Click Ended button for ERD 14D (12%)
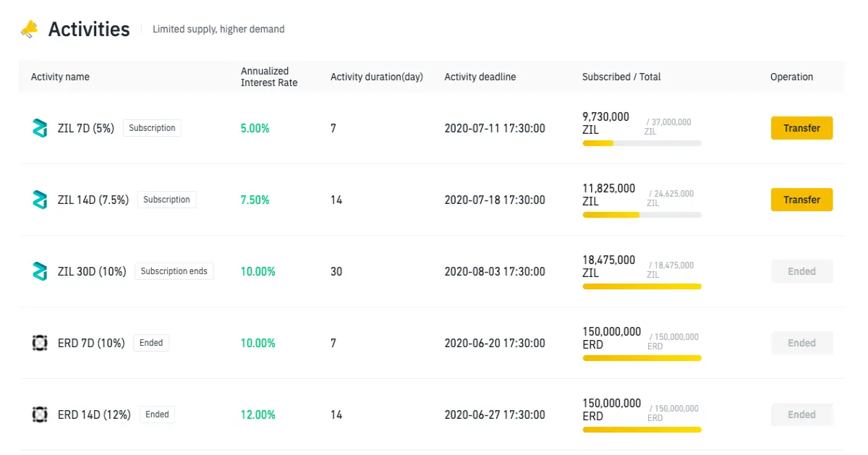Image resolution: width=868 pixels, height=455 pixels. 801,414
